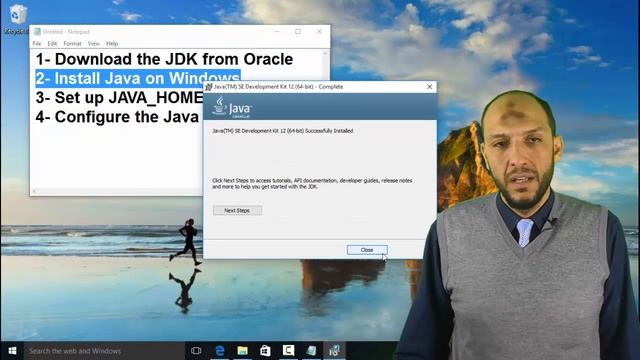Screen dimensions: 640x360
Task: Open Notepad Edit menu
Action: 52,43
